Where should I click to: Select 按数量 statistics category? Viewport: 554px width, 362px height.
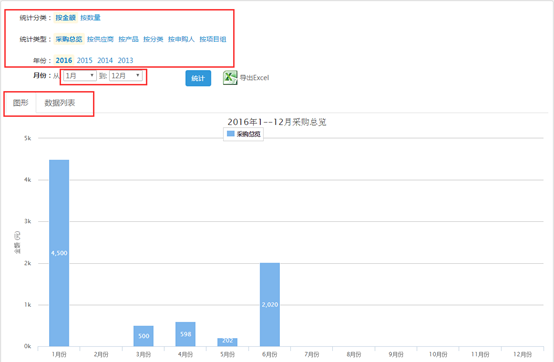[90, 18]
